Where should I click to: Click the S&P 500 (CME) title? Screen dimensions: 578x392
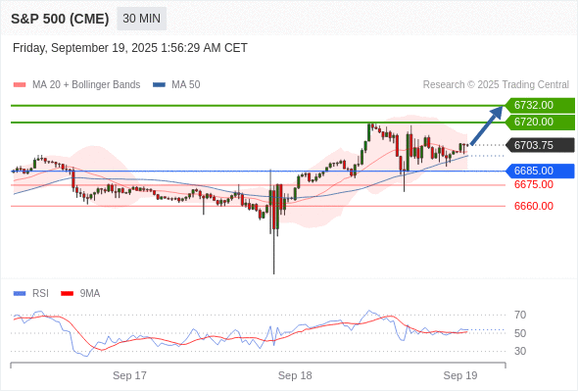[x=60, y=19]
